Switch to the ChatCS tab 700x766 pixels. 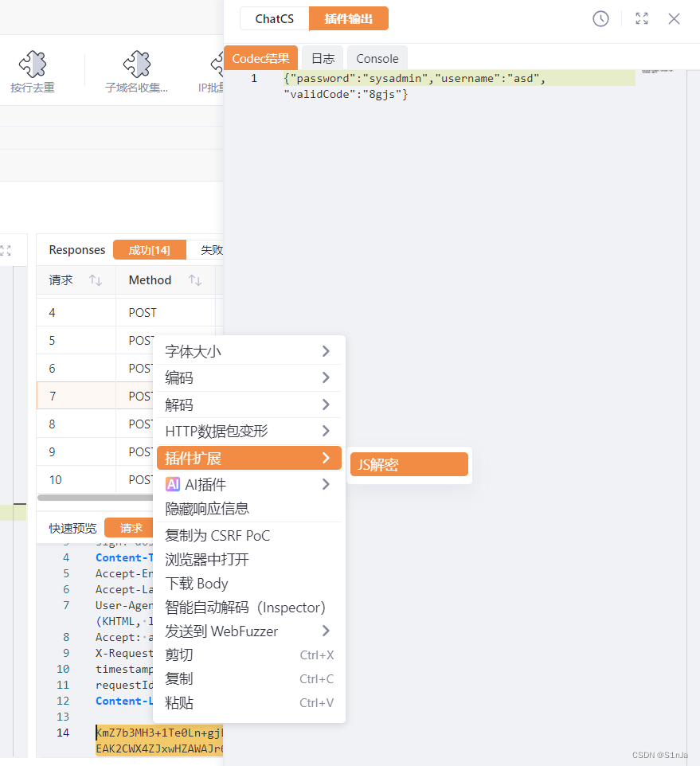[275, 18]
